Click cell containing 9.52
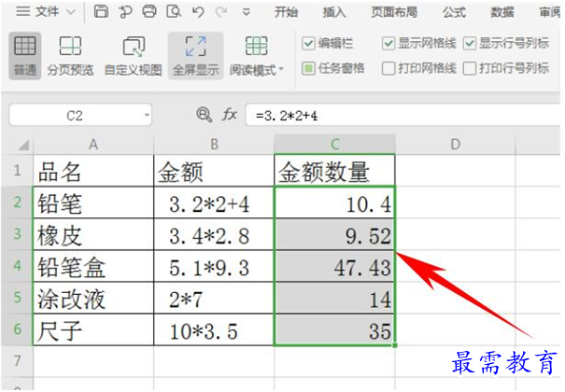565x392 pixels. point(334,234)
